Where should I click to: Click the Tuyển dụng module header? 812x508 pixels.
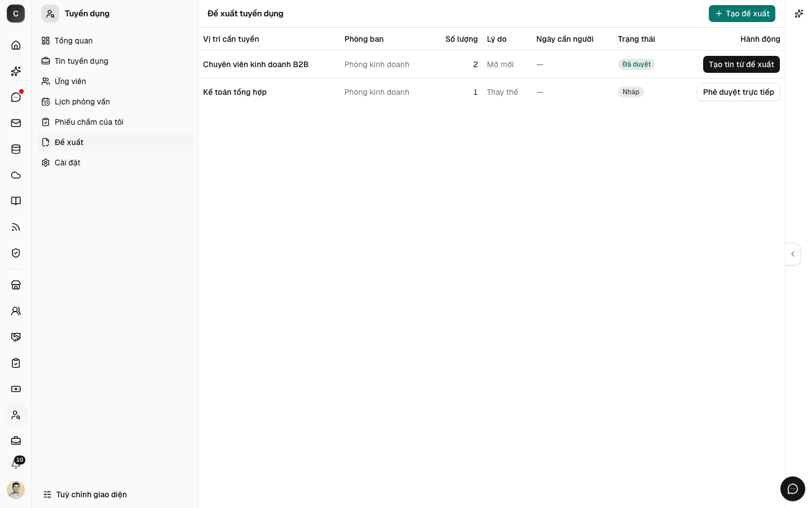(x=76, y=14)
